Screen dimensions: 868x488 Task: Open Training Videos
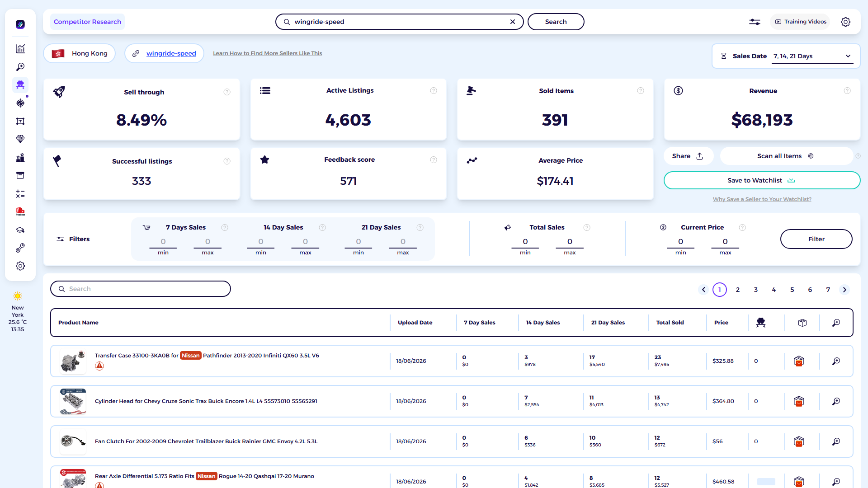click(801, 22)
